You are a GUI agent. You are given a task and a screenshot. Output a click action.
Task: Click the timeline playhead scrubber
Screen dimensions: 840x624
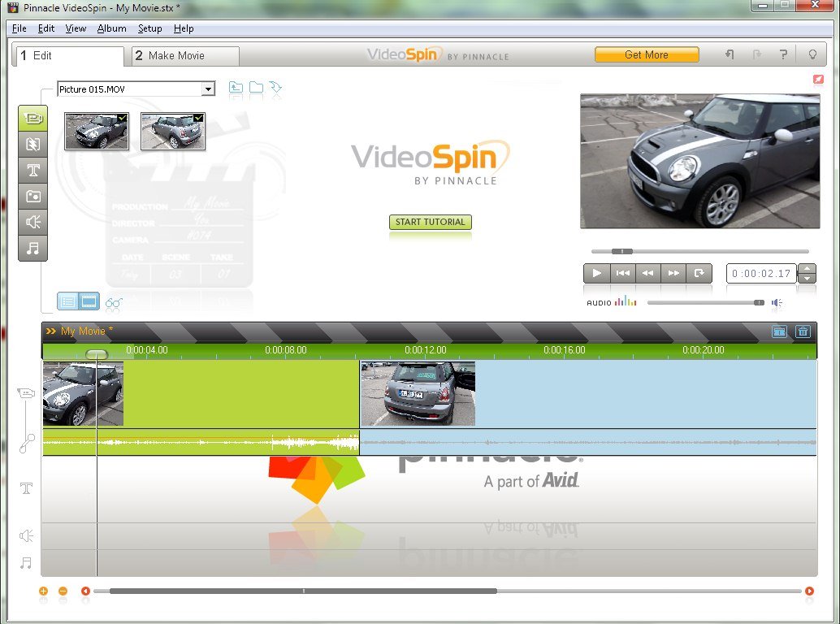click(97, 354)
